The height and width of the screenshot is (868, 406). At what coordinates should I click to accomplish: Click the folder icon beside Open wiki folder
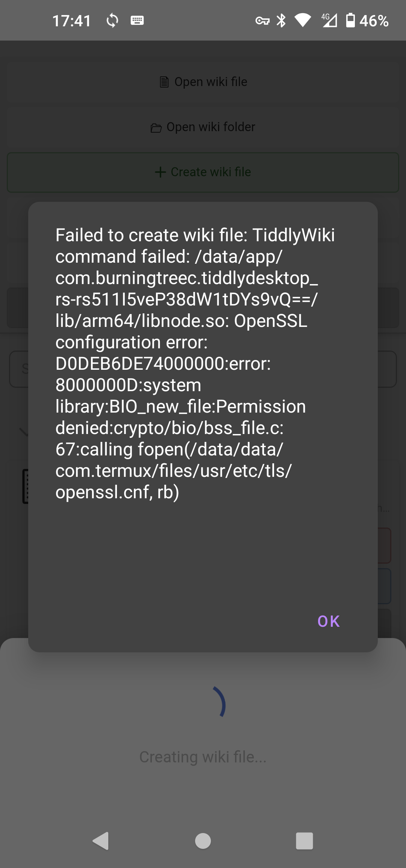point(156,128)
